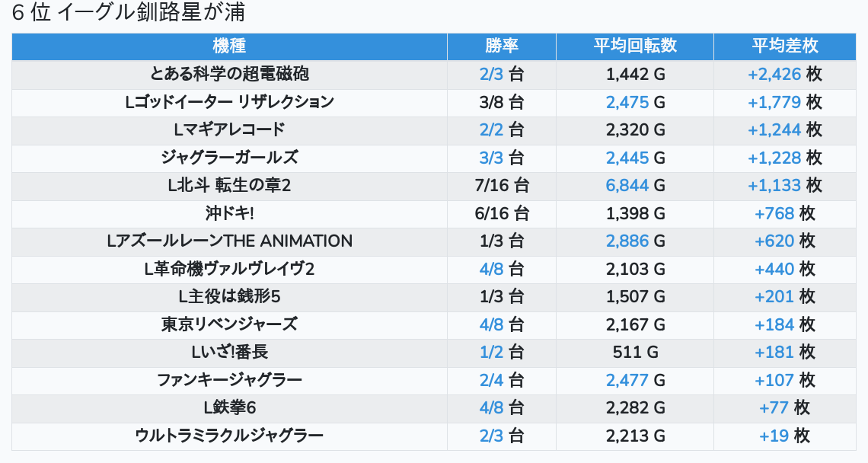Open the 沖ドキ! machine entry
The image size is (868, 463).
pyautogui.click(x=229, y=213)
